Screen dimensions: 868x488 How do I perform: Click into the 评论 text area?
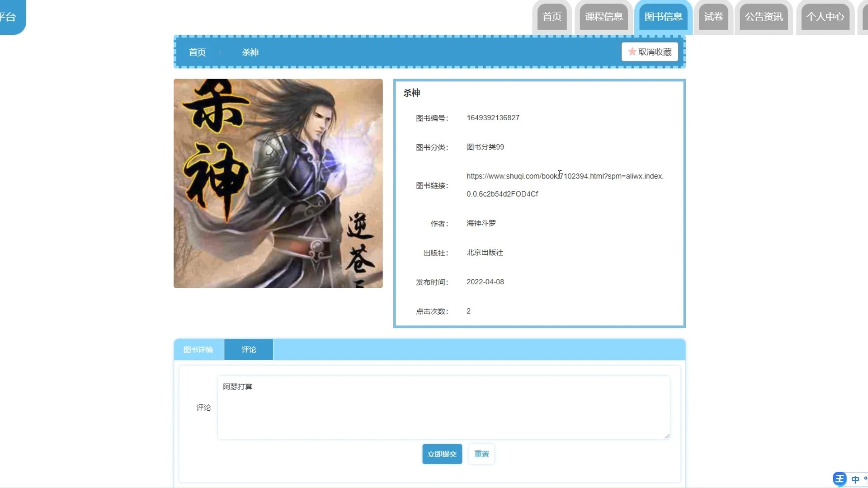[x=443, y=408]
